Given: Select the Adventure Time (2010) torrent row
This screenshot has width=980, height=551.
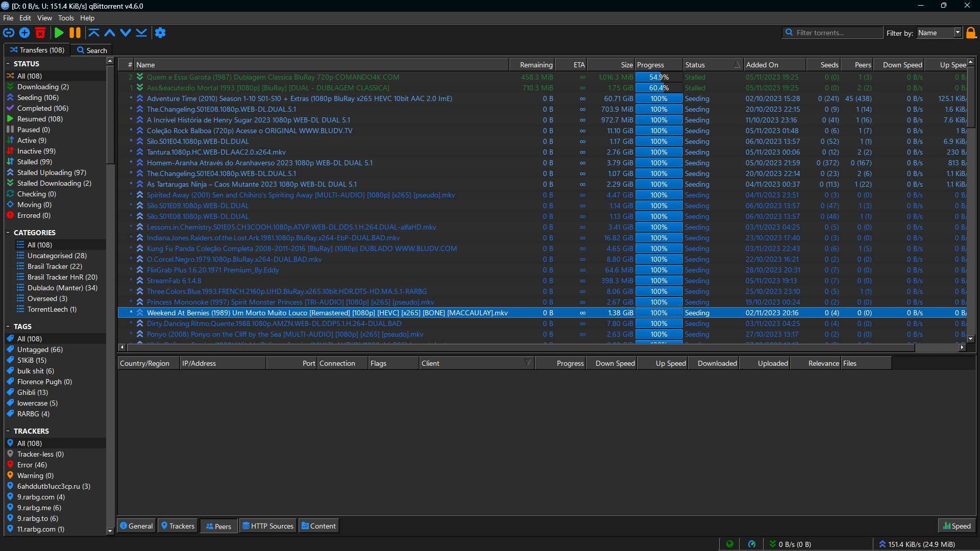Looking at the screenshot, I should tap(543, 98).
